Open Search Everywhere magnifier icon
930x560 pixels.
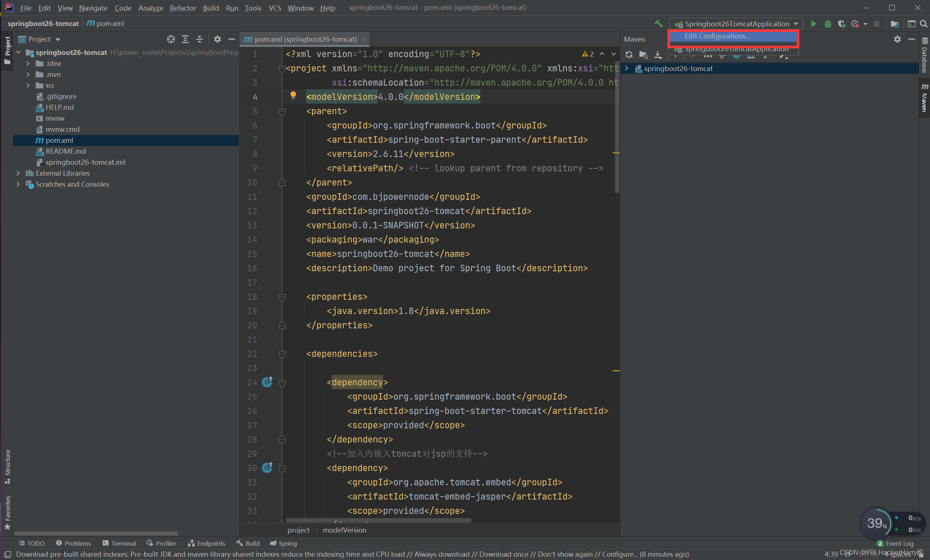point(923,24)
